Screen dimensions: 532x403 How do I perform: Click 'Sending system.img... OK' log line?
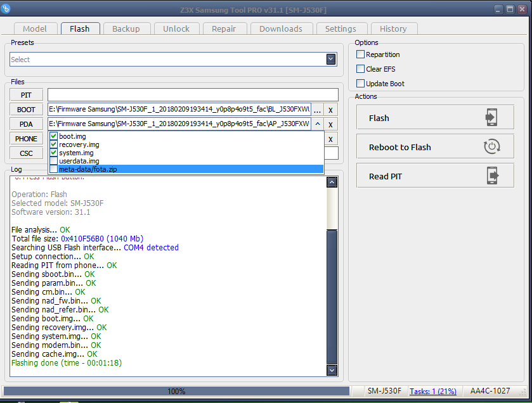56,336
